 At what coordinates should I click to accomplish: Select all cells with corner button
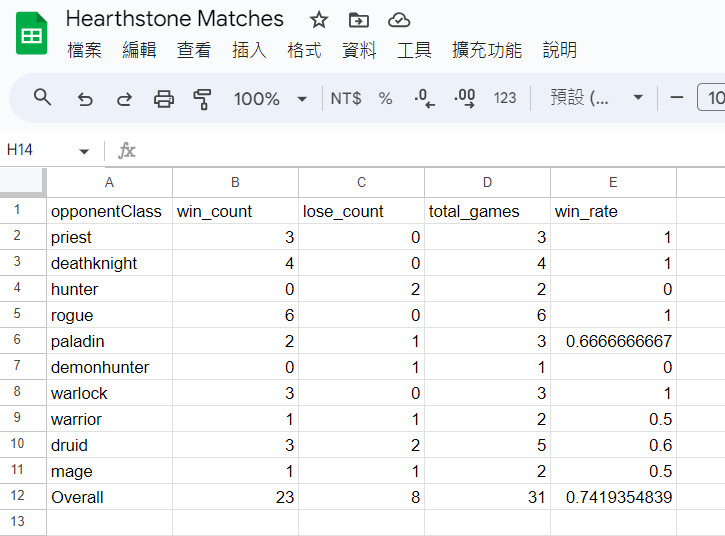coord(23,182)
